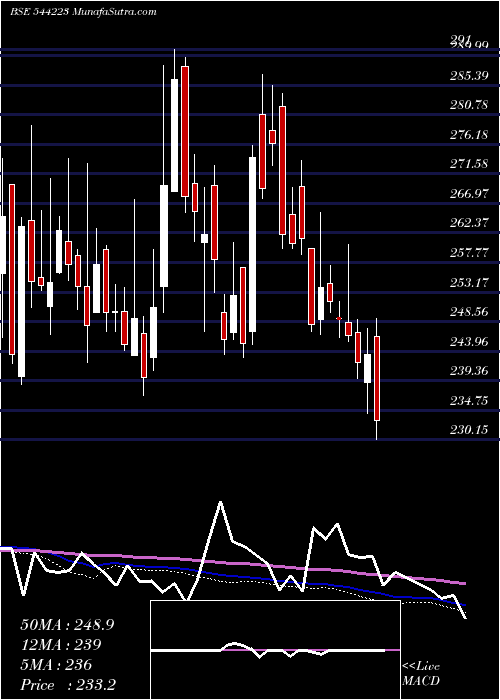
Task: Click the 12MA : 239 readout
Action: pos(60,645)
